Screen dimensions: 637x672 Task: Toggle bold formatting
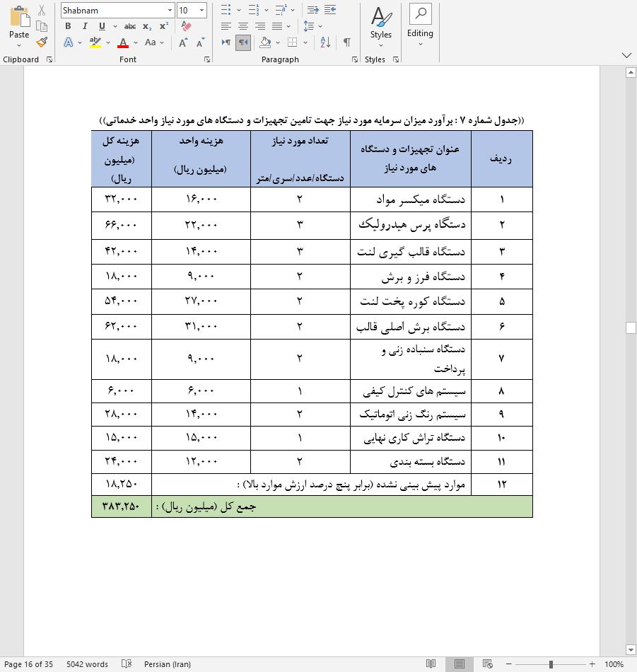[x=69, y=26]
